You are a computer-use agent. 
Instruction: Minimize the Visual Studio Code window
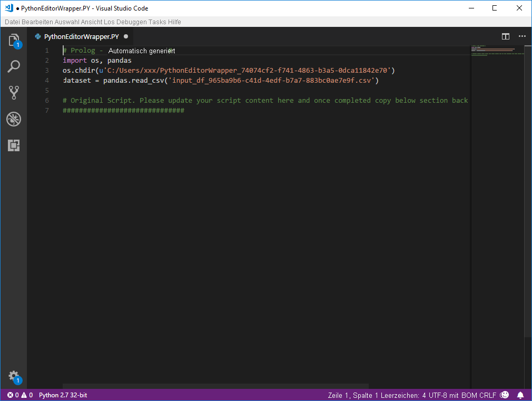[x=471, y=8]
